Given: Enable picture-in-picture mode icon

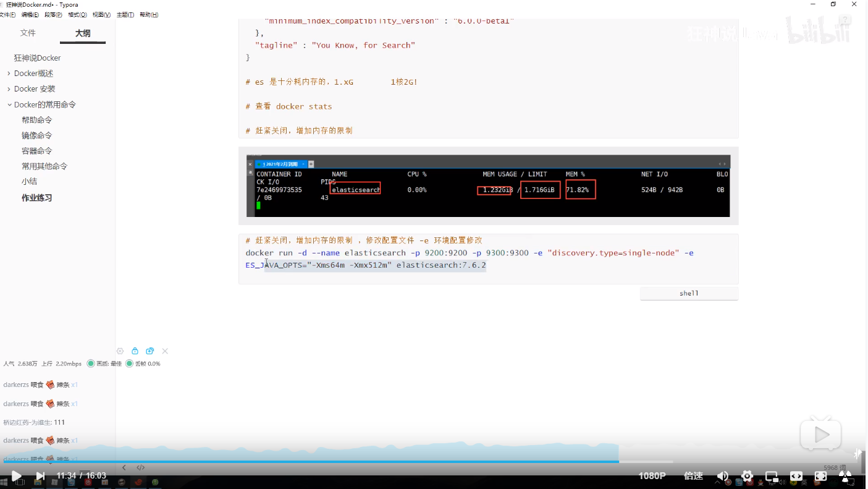Looking at the screenshot, I should tap(772, 477).
